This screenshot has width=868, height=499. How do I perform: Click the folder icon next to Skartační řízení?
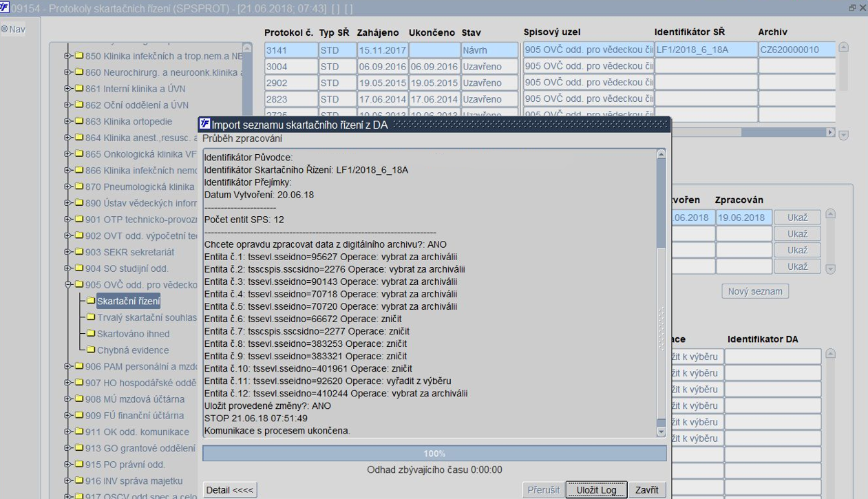pyautogui.click(x=91, y=301)
